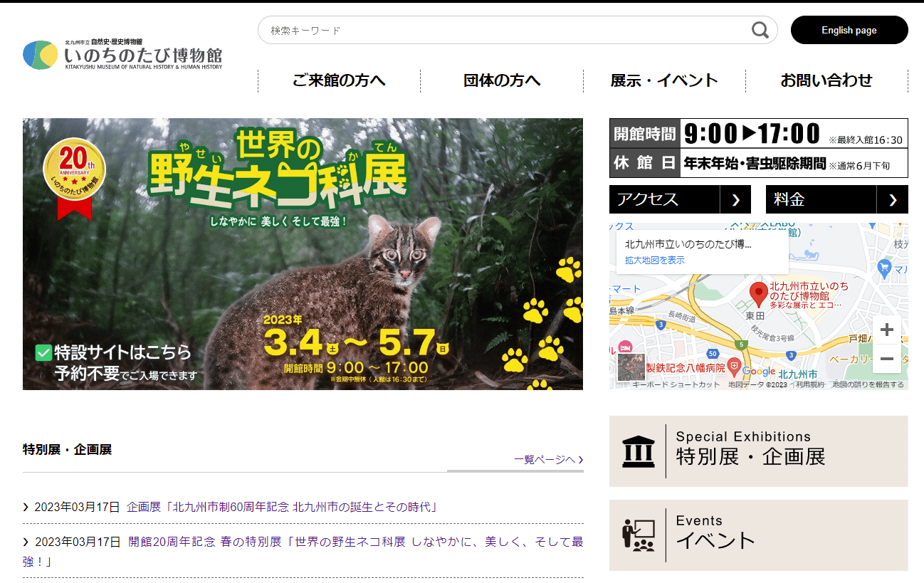Focus the 検索キーワード search field

pos(498,31)
